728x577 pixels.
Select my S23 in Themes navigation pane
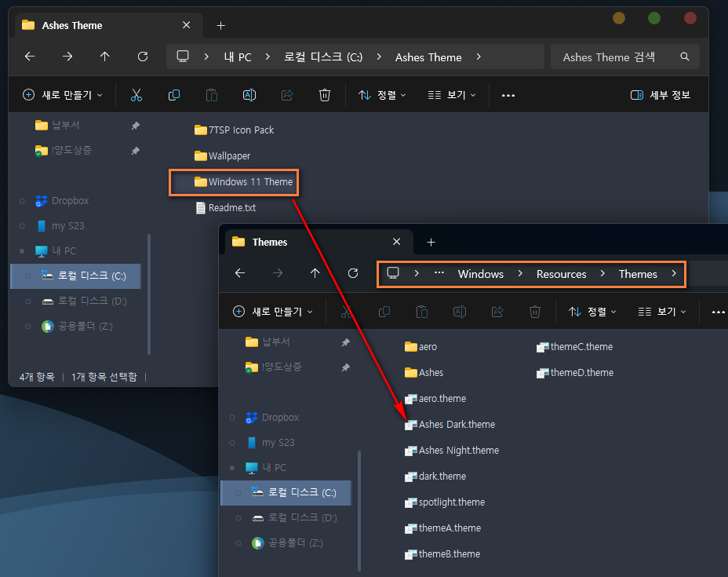click(x=271, y=442)
